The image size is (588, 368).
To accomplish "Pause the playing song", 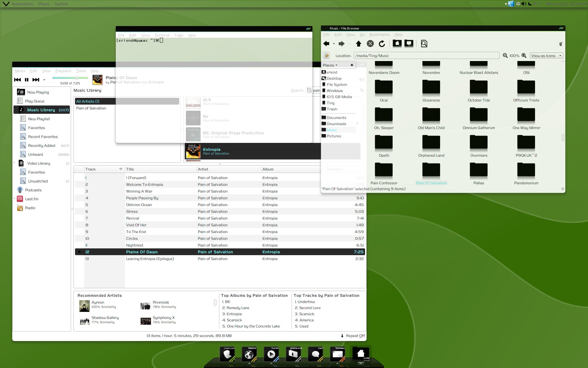I will 27,80.
